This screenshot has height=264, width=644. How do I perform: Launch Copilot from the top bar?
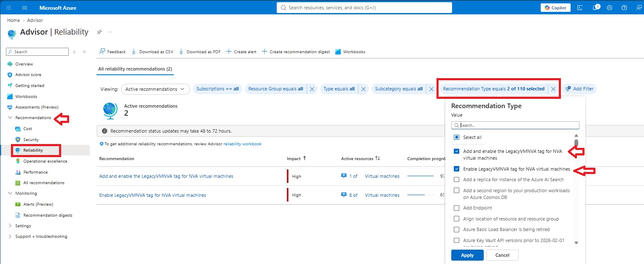pyautogui.click(x=555, y=8)
